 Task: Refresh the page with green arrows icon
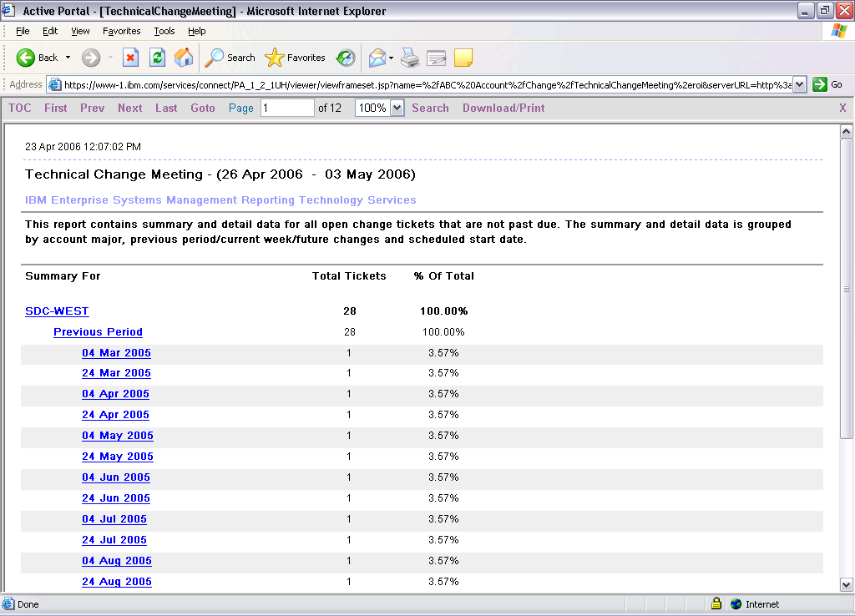[157, 58]
